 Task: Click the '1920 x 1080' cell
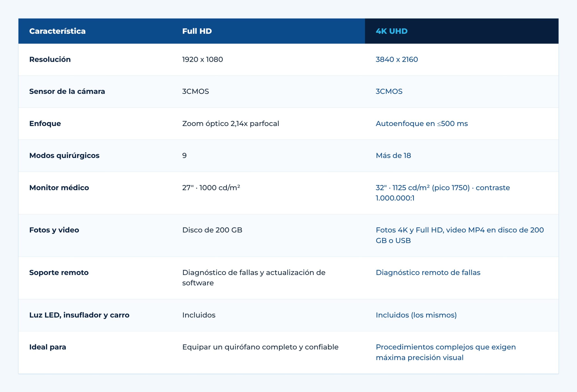coord(202,59)
